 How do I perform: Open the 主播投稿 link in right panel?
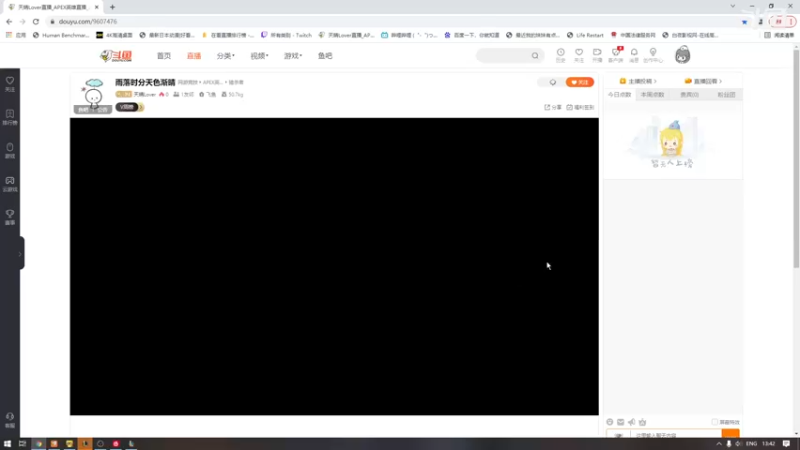638,81
